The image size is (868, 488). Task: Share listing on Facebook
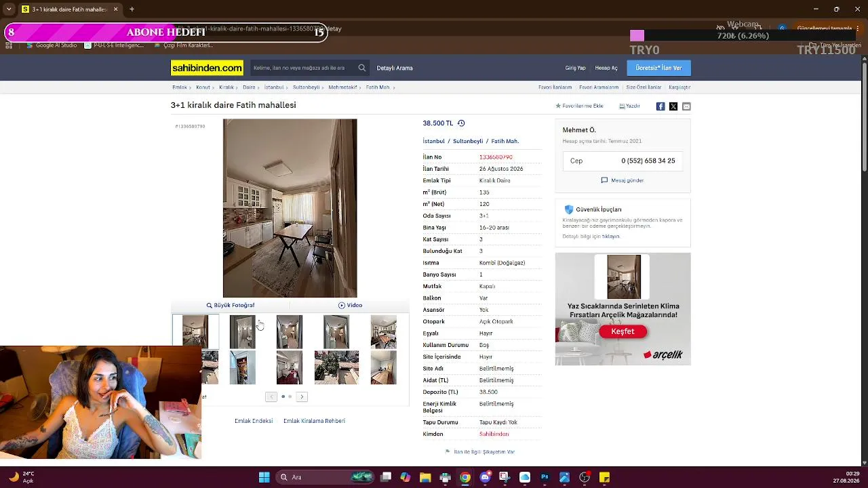[660, 106]
